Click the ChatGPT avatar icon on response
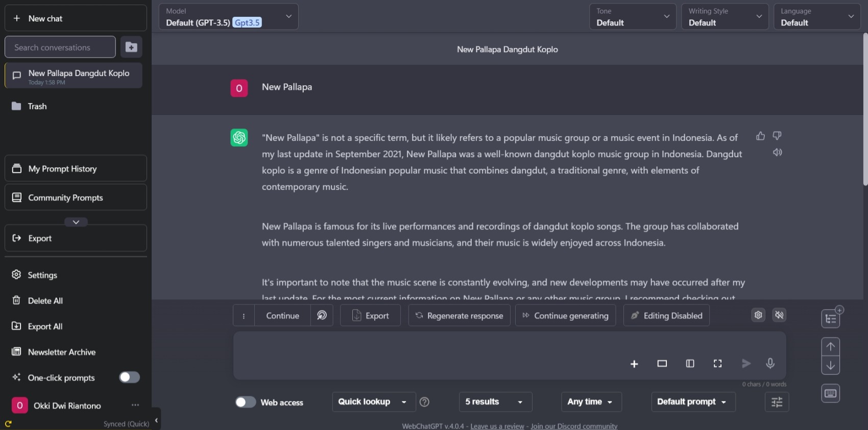868x430 pixels. coord(239,137)
